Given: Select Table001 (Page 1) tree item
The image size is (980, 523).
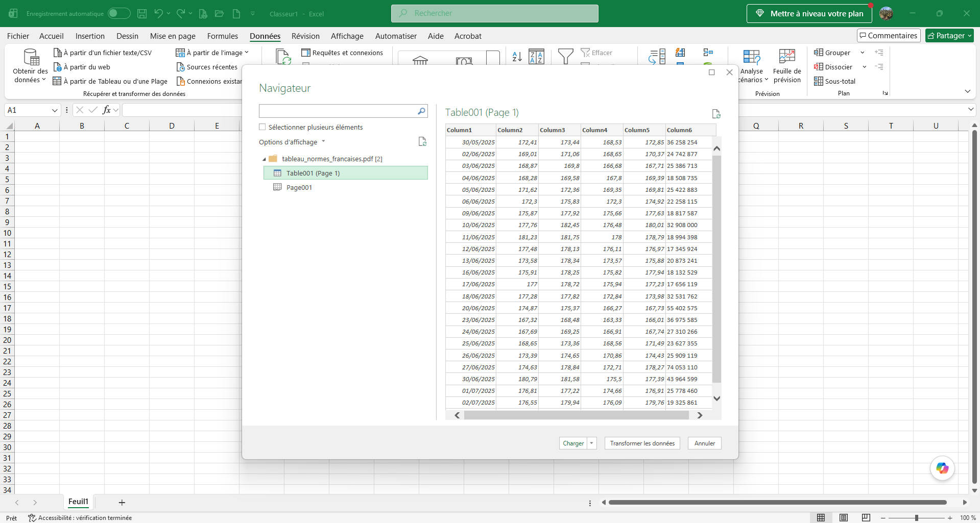Looking at the screenshot, I should tap(346, 173).
